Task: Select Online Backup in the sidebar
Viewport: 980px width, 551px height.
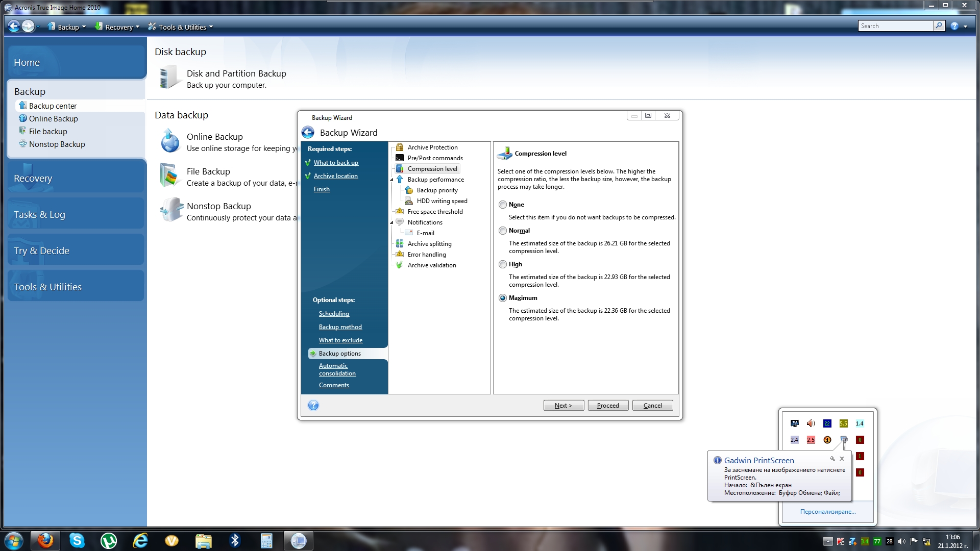Action: click(54, 119)
